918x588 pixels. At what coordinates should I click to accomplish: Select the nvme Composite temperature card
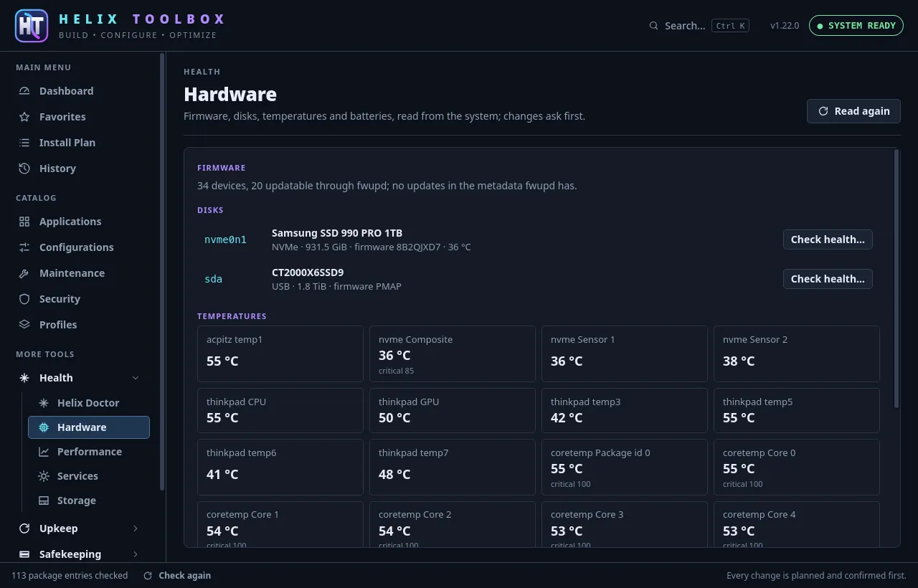coord(453,354)
